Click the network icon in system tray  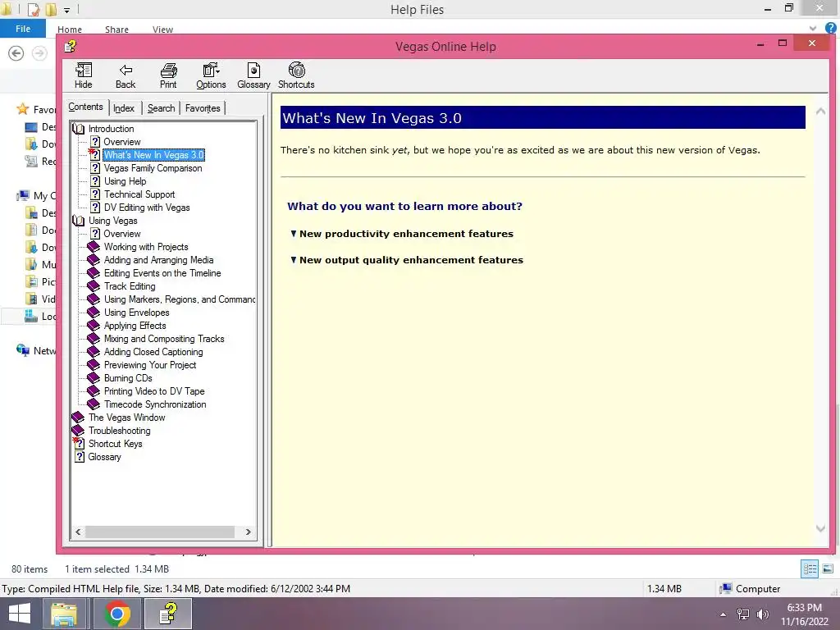click(x=743, y=614)
